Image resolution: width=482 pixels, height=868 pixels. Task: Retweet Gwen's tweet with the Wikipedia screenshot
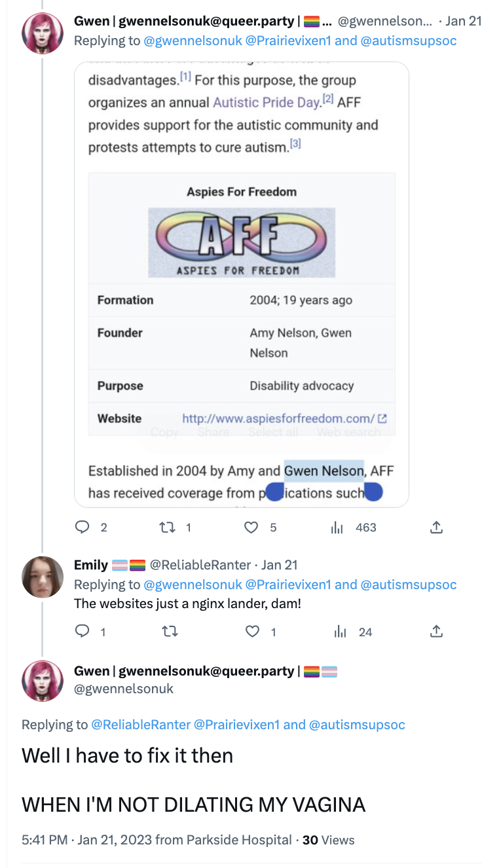click(x=168, y=527)
